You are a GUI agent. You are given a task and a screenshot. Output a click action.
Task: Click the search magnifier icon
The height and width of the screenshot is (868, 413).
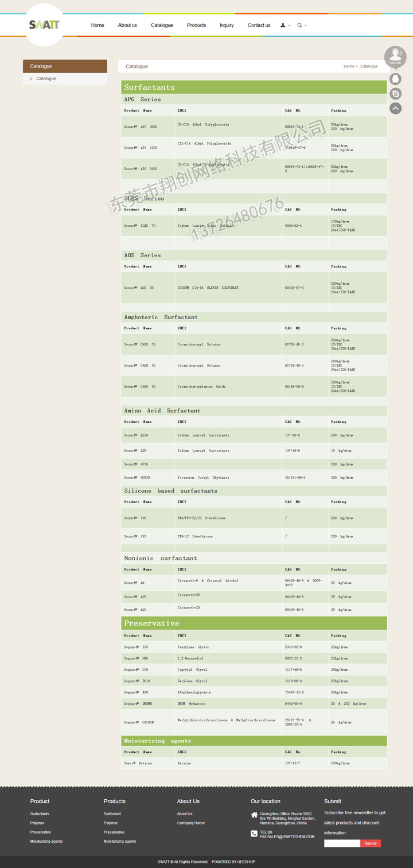(299, 25)
